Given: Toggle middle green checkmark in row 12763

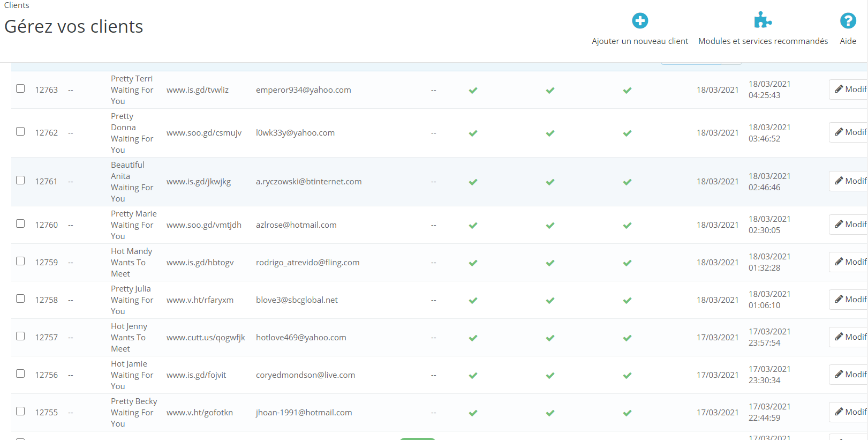Looking at the screenshot, I should pos(550,91).
